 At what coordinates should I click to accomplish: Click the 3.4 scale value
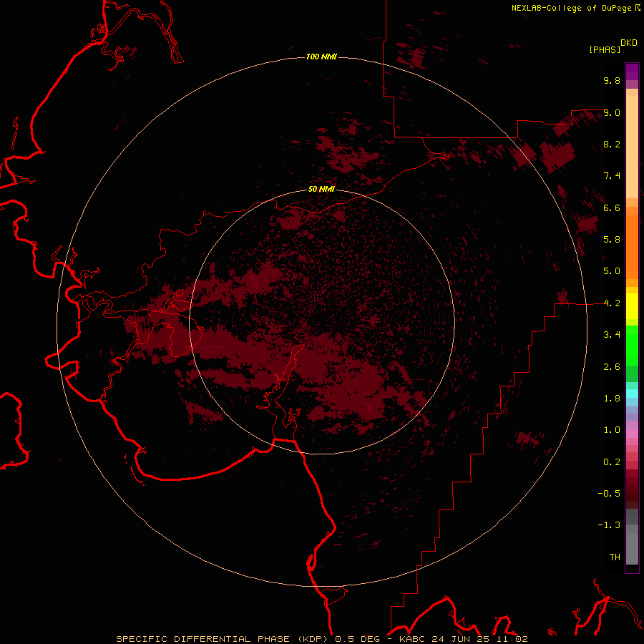[612, 335]
